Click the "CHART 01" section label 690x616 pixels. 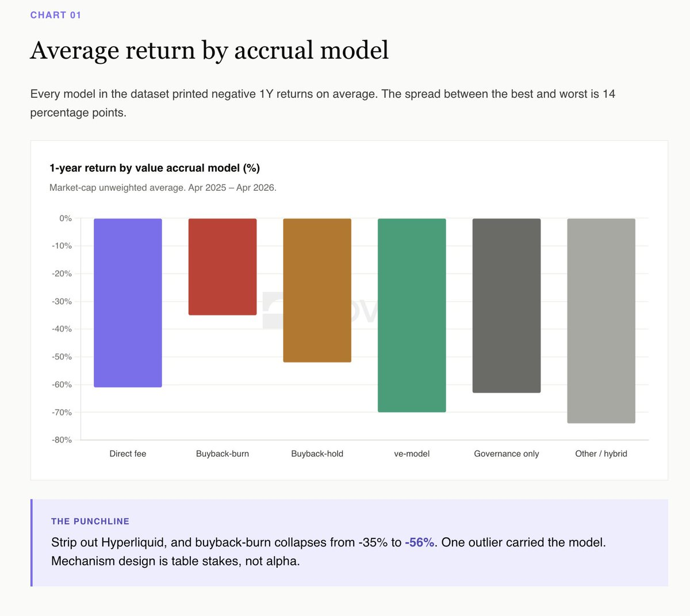click(x=56, y=15)
